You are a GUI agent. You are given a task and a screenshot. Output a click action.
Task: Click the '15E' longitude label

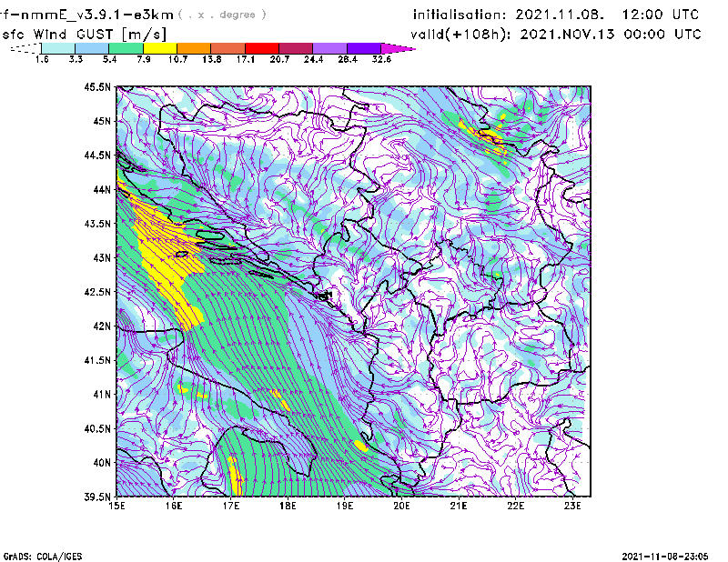click(x=116, y=506)
